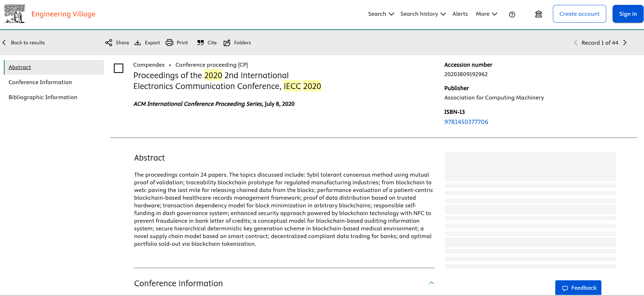The height and width of the screenshot is (296, 644).
Task: Click the Share icon in toolbar
Action: pos(109,43)
